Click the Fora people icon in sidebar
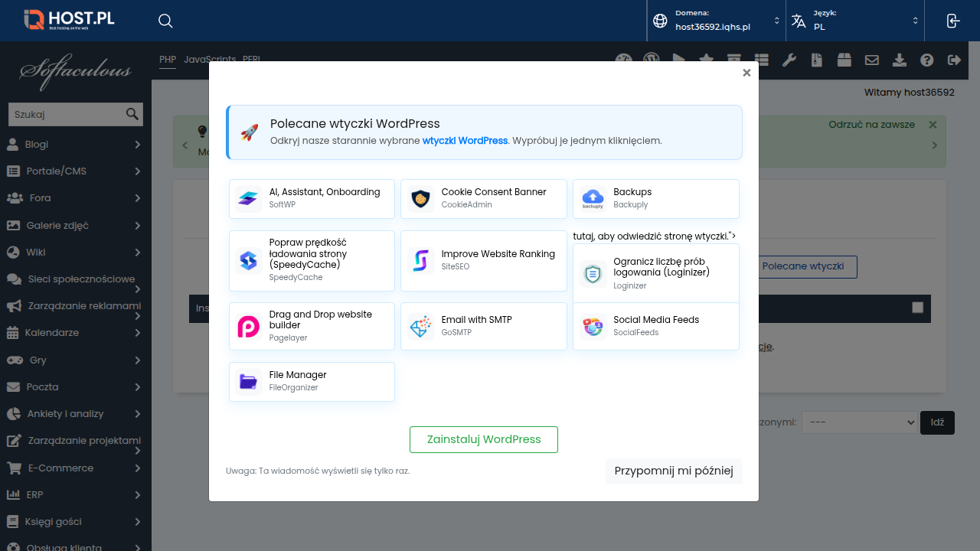 tap(15, 198)
